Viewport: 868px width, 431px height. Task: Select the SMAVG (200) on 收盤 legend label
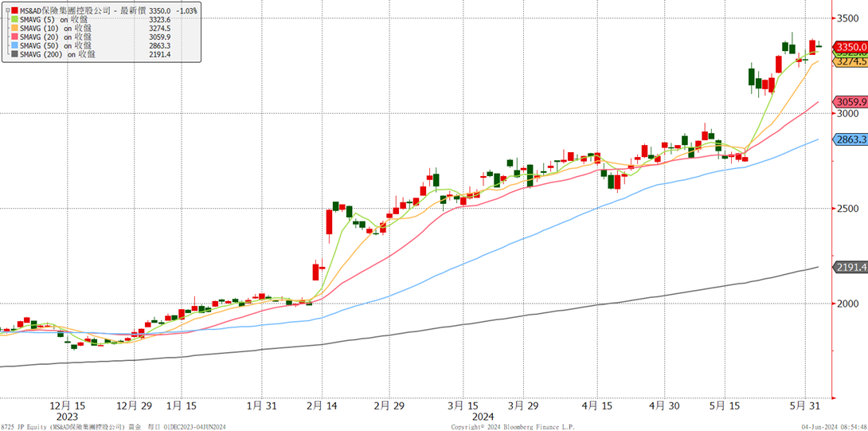tap(57, 54)
